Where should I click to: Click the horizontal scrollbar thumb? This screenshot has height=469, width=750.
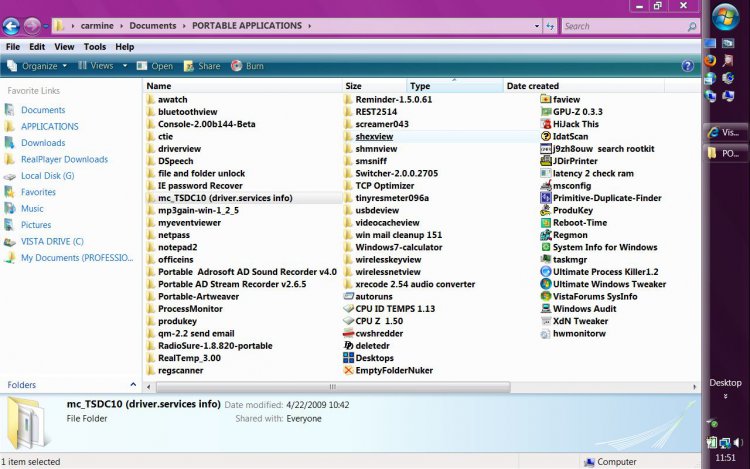point(333,387)
